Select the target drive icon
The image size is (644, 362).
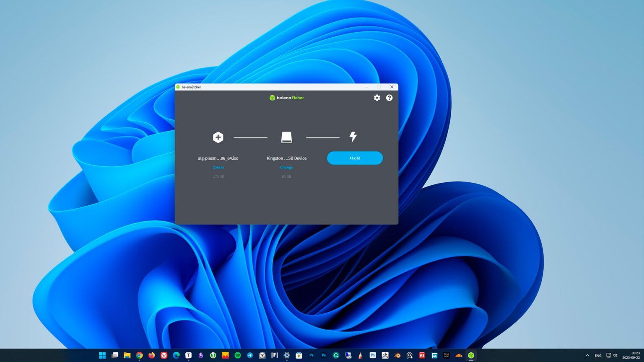point(286,137)
